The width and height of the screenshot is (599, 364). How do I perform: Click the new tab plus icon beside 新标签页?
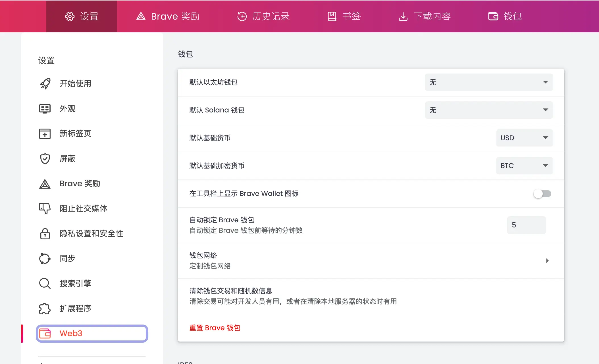45,133
